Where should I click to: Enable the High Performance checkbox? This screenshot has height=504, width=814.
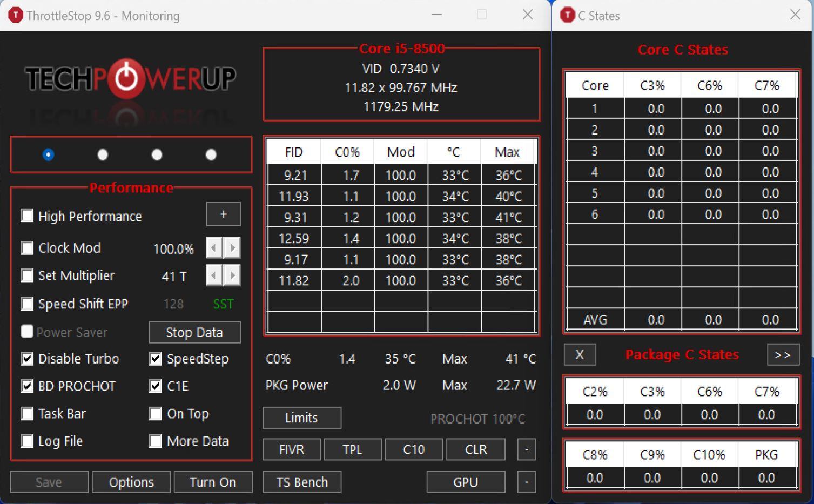[x=27, y=216]
